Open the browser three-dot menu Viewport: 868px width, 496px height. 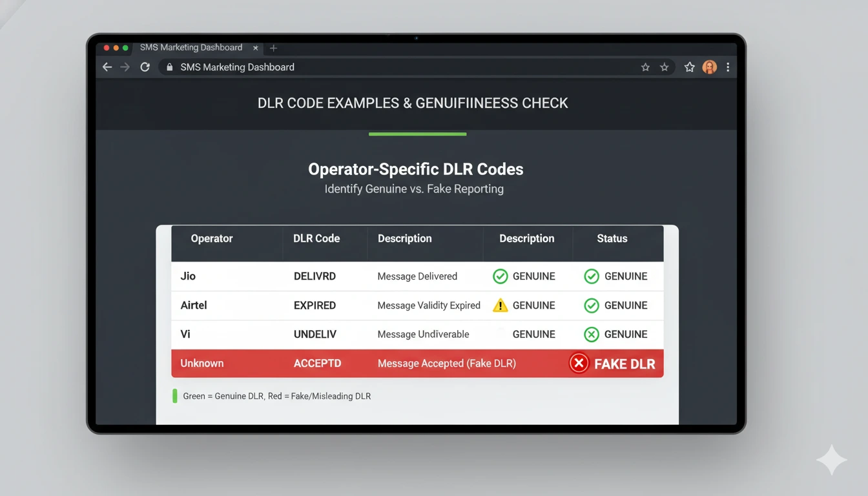(728, 67)
